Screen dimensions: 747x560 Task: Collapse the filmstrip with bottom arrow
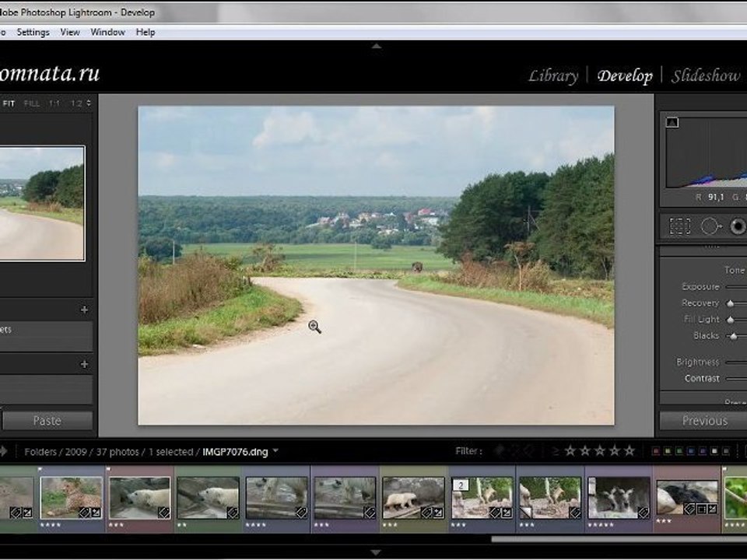click(376, 553)
